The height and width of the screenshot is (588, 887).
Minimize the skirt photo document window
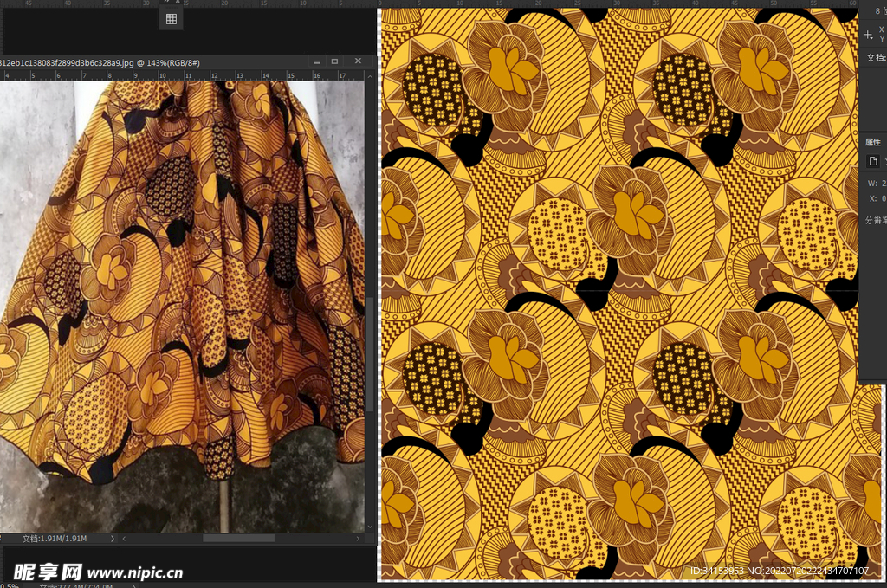pos(317,61)
